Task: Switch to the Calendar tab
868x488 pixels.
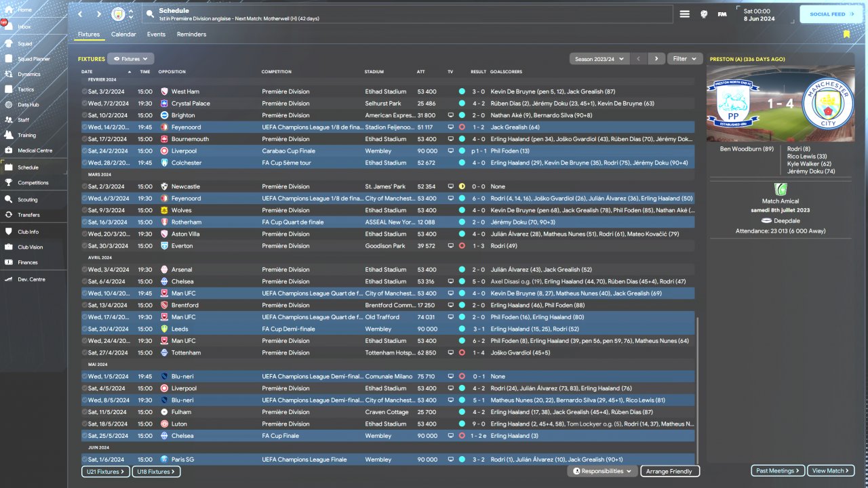Action: click(x=123, y=34)
